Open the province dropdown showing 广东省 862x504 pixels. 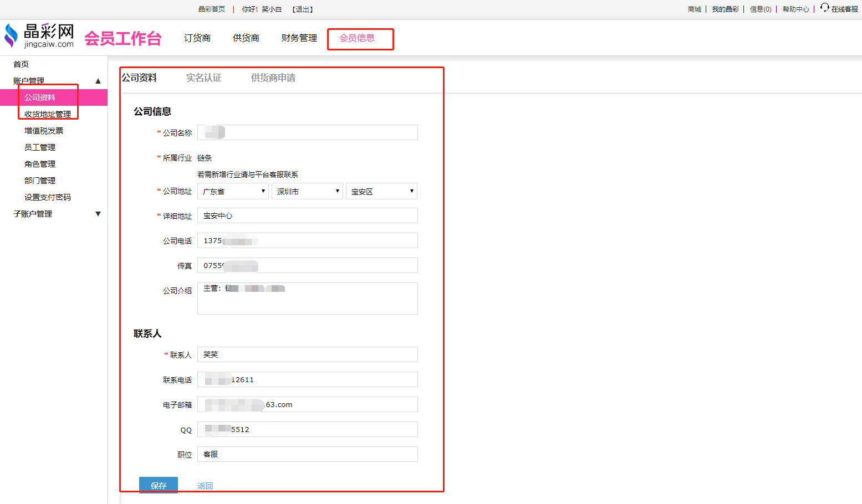(233, 191)
